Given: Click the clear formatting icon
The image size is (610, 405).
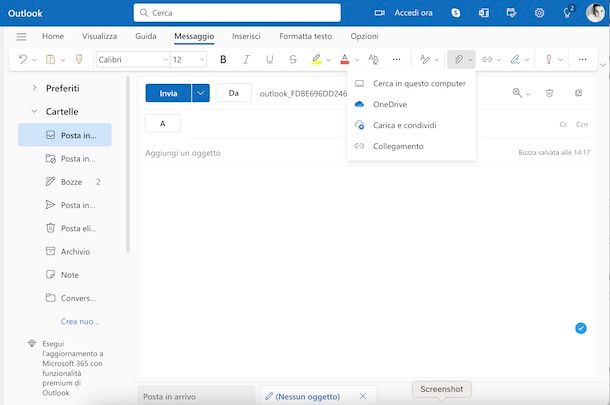Looking at the screenshot, I should click(x=373, y=59).
